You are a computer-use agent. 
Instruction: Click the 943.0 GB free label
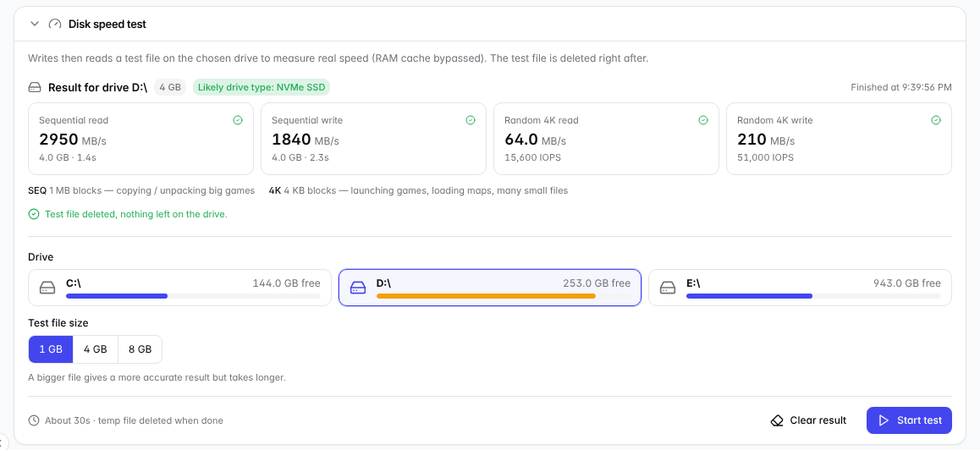[x=907, y=283]
